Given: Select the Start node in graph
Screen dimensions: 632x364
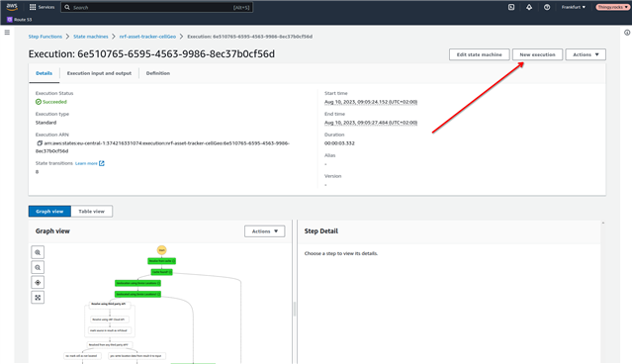Looking at the screenshot, I should (161, 250).
